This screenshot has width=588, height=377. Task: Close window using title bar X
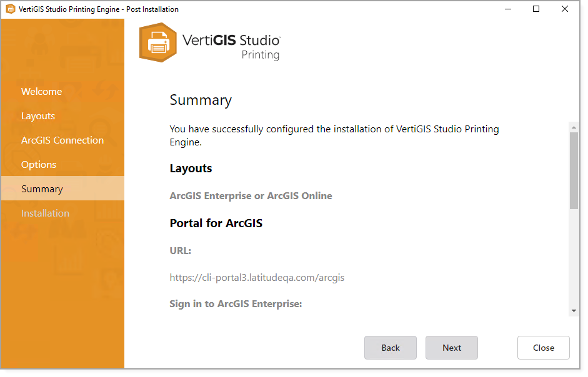coord(565,9)
